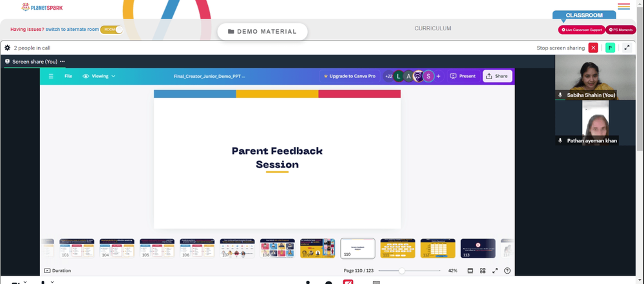Screen dimensions: 644x284
Task: Select the CLASSROOM tab
Action: pyautogui.click(x=584, y=15)
